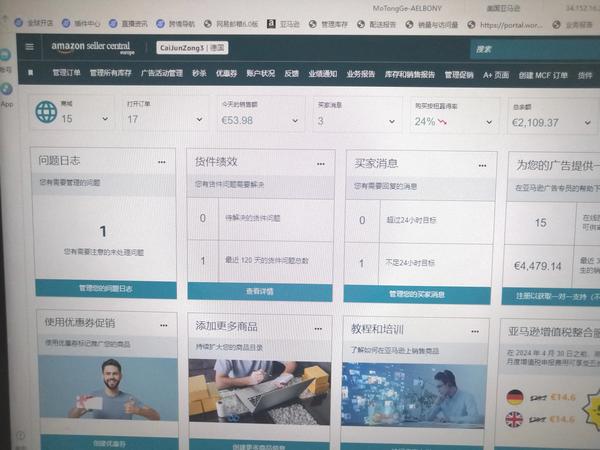The width and height of the screenshot is (600, 450).
Task: Open 全球开店 bookmark in browser bar
Action: pyautogui.click(x=35, y=23)
